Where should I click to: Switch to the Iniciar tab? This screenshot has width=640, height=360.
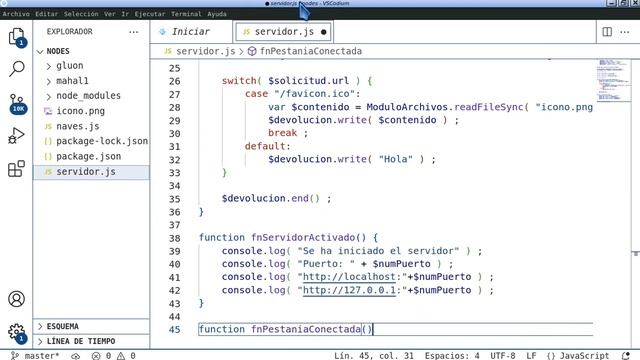point(191,31)
